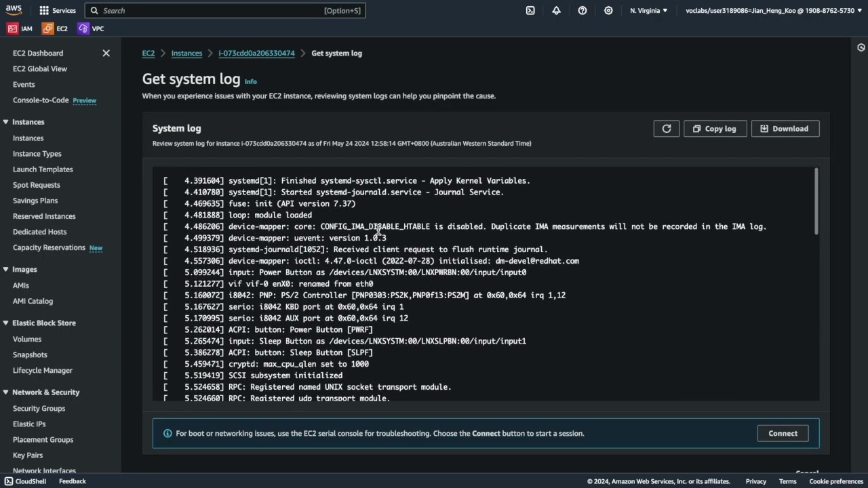Collapse the Instances section in the sidebar

[5, 122]
